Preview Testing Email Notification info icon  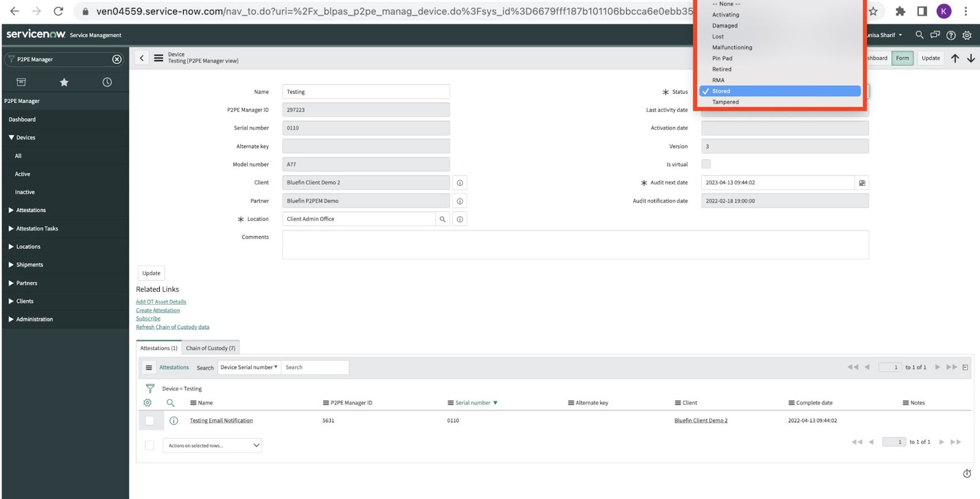174,421
